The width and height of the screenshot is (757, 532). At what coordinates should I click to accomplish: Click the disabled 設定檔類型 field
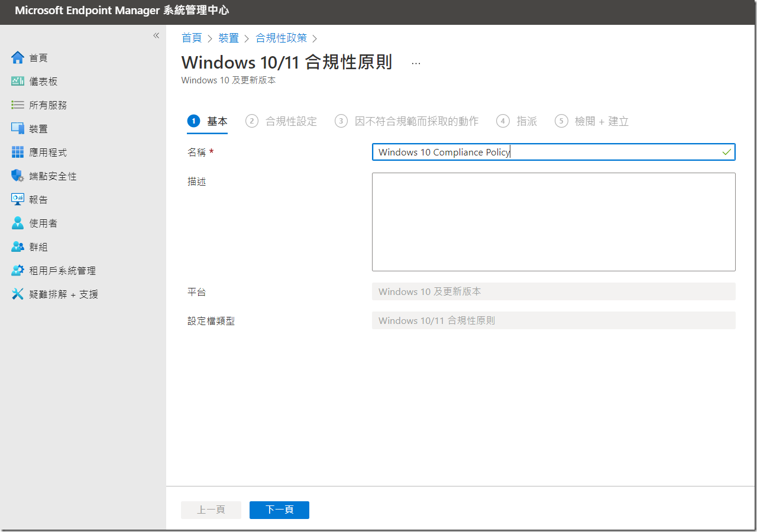554,320
